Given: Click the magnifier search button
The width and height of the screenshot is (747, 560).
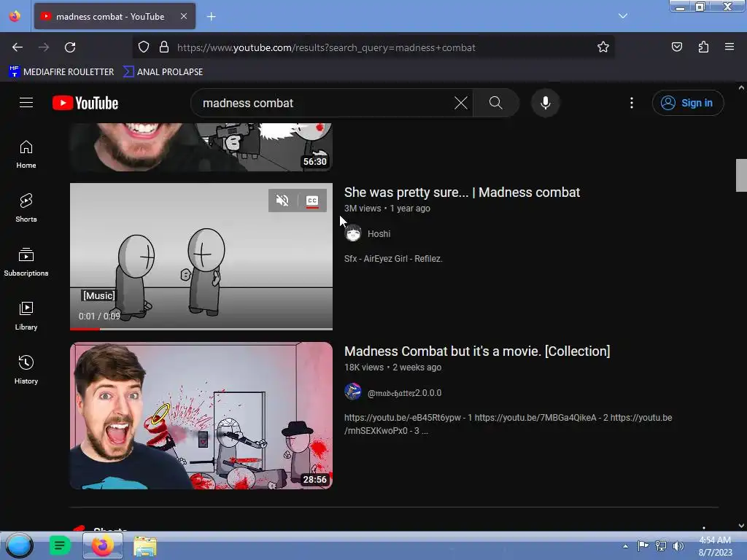Looking at the screenshot, I should point(495,103).
